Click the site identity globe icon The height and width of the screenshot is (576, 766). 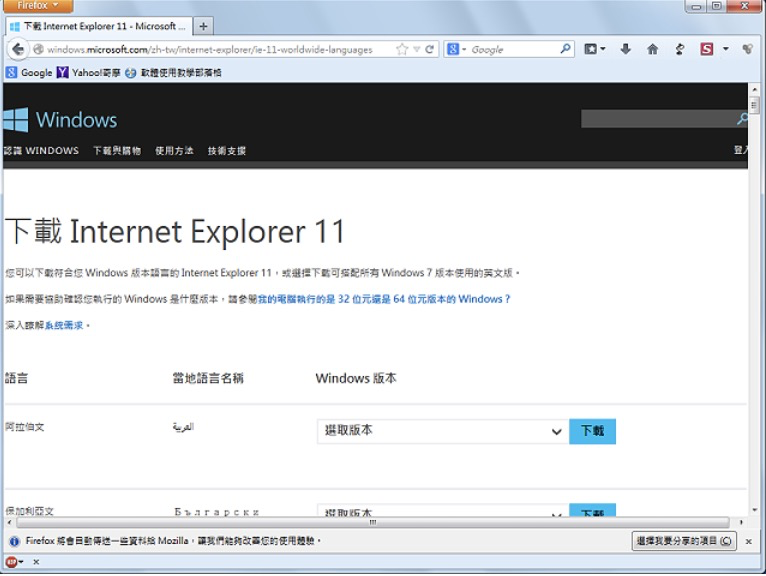click(x=38, y=49)
